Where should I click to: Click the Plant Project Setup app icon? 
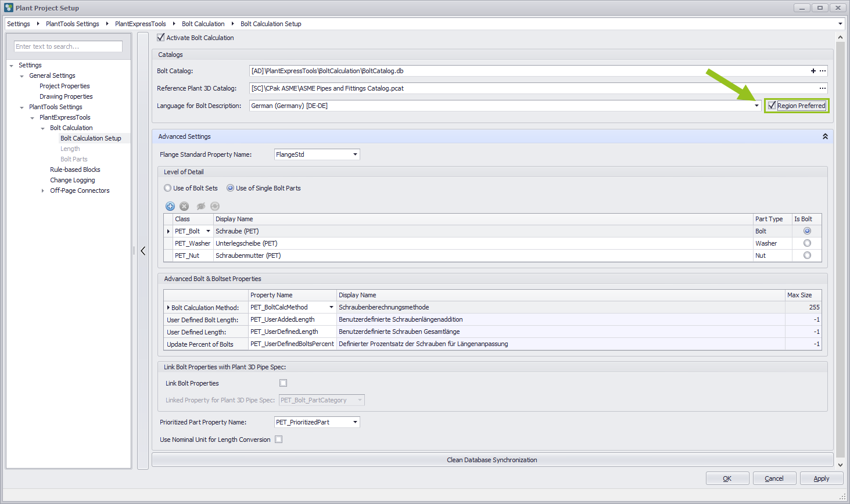tap(9, 8)
